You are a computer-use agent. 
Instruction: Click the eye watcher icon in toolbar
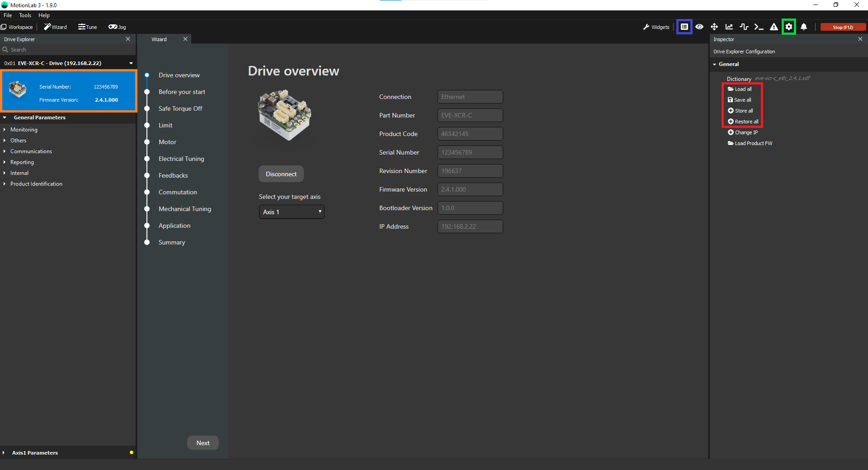699,27
